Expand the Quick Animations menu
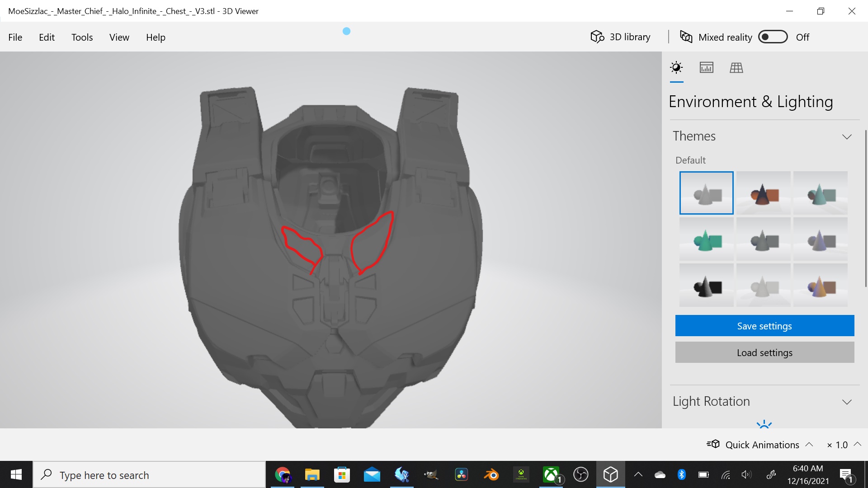The image size is (868, 488). tap(809, 445)
